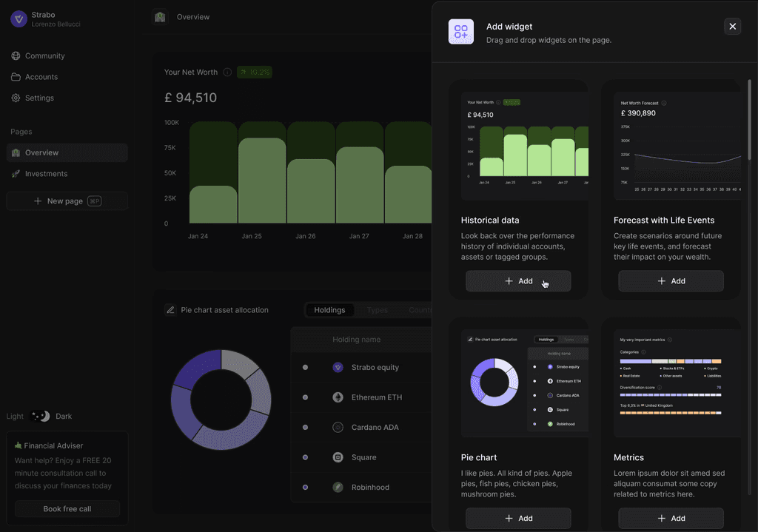The width and height of the screenshot is (758, 532).
Task: Click the Book free call button
Action: pyautogui.click(x=67, y=509)
